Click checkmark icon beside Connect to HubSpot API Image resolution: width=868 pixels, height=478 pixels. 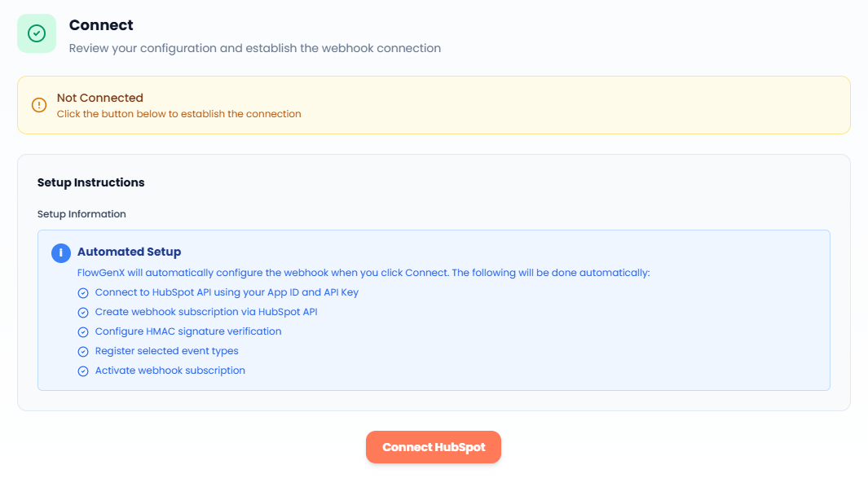click(x=82, y=293)
